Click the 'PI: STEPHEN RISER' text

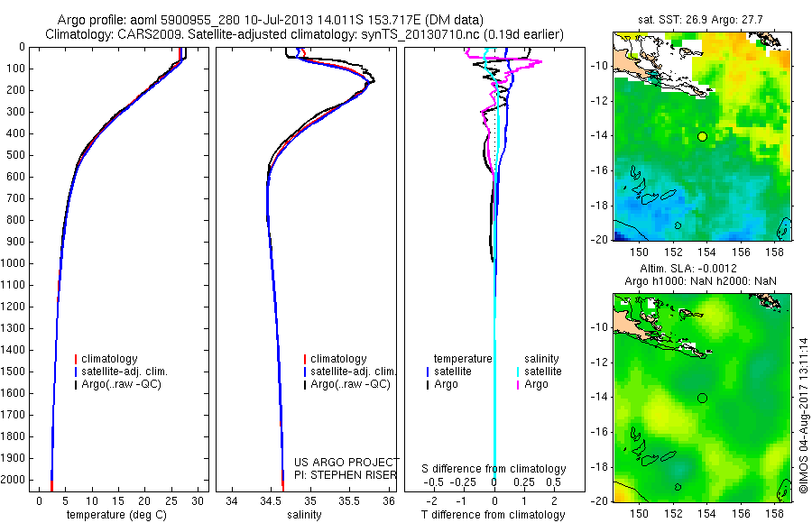346,475
